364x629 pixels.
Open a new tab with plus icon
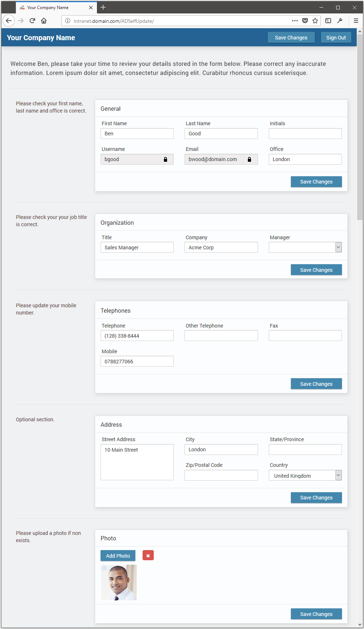click(103, 7)
